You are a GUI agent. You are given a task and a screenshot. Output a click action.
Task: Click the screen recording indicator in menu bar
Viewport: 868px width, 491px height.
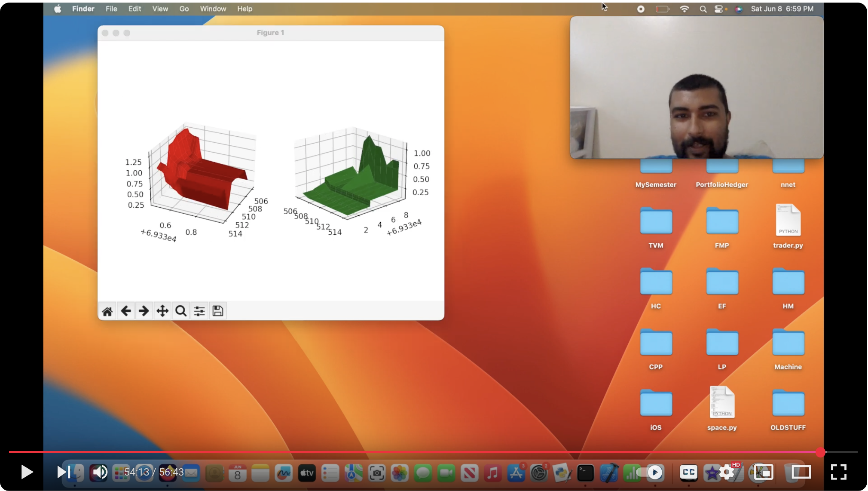641,9
